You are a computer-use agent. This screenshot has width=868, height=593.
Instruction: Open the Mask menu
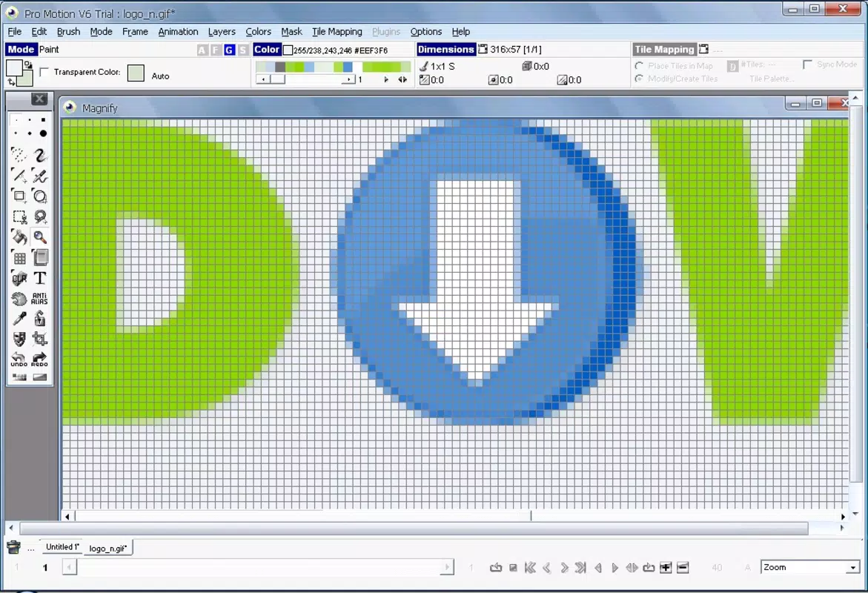tap(292, 32)
